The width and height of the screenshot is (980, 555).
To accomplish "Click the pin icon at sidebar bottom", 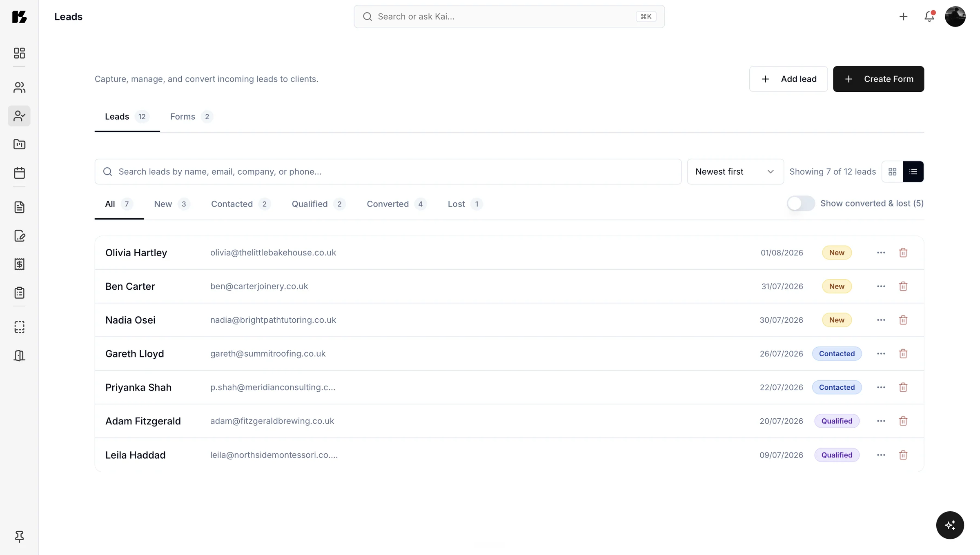I will tap(19, 536).
